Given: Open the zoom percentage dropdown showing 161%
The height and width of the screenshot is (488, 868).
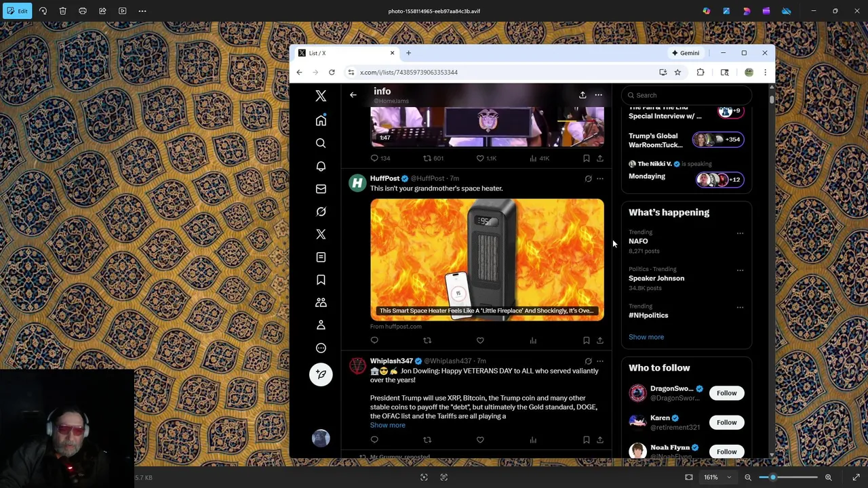Looking at the screenshot, I should [717, 477].
